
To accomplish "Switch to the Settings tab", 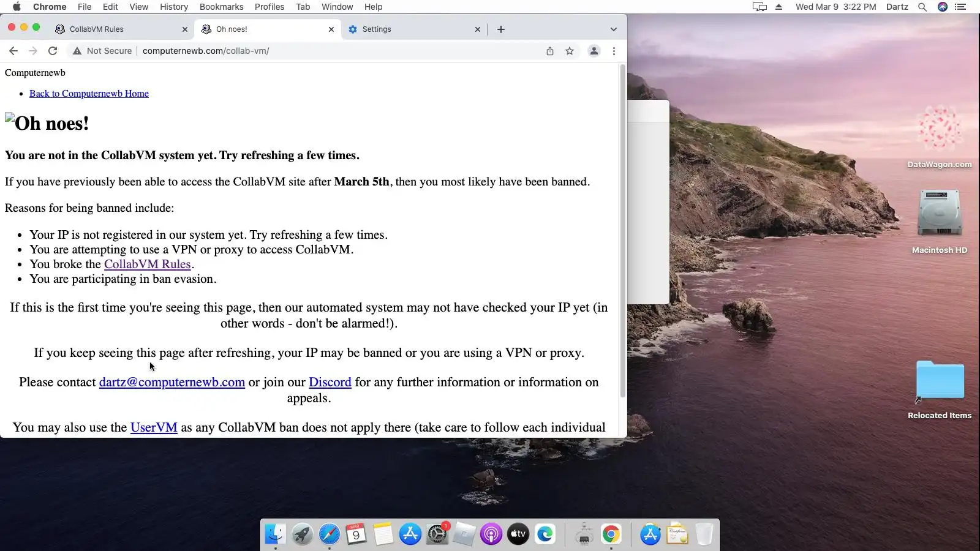I will click(x=414, y=29).
